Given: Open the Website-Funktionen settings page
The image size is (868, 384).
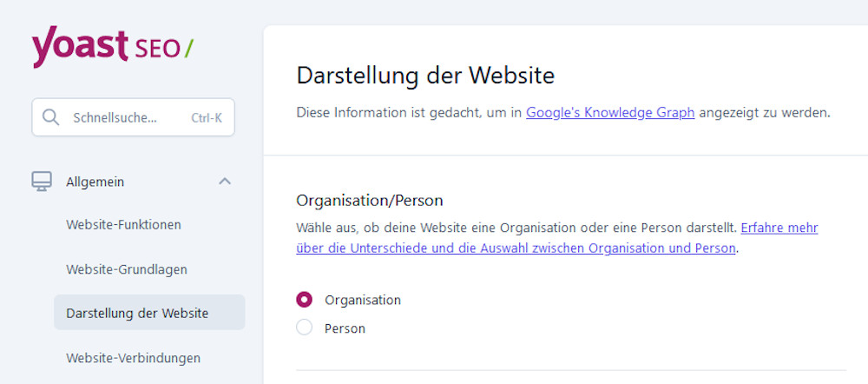Looking at the screenshot, I should point(123,225).
